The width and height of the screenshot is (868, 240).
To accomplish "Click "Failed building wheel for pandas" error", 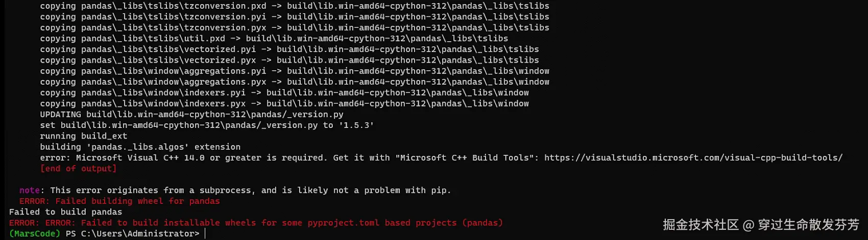I will [x=137, y=201].
